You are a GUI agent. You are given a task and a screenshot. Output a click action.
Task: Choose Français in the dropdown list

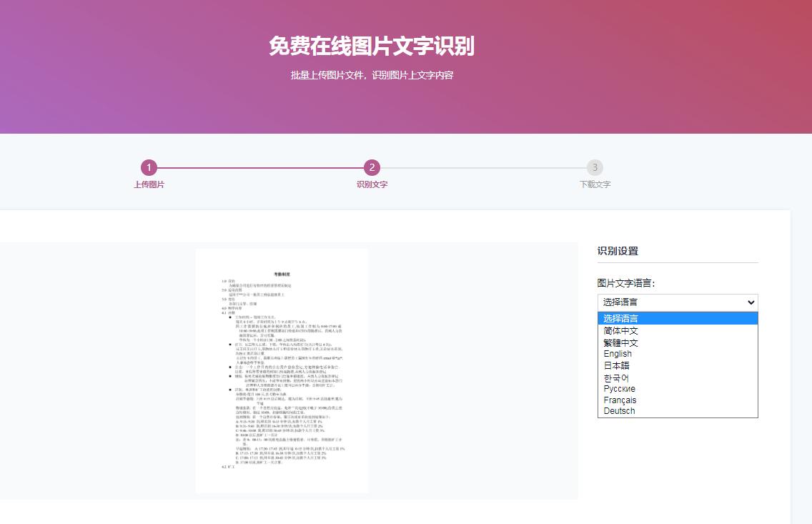678,400
